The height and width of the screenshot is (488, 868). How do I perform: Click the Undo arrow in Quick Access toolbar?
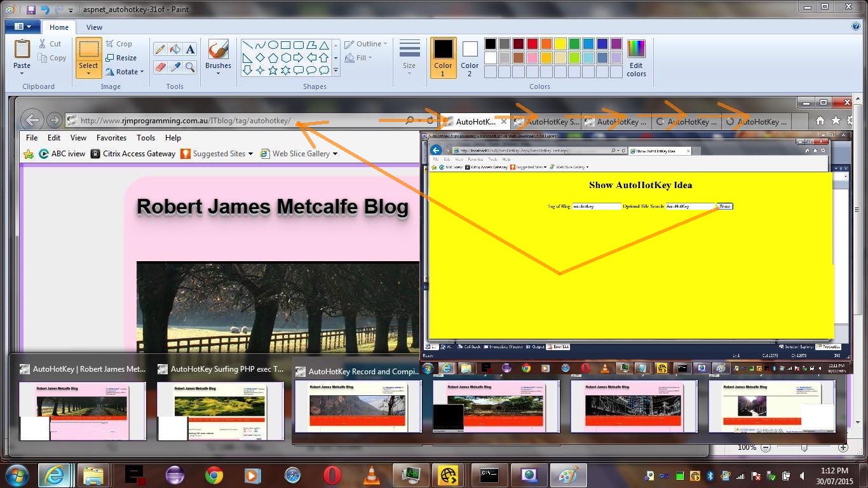[x=44, y=10]
